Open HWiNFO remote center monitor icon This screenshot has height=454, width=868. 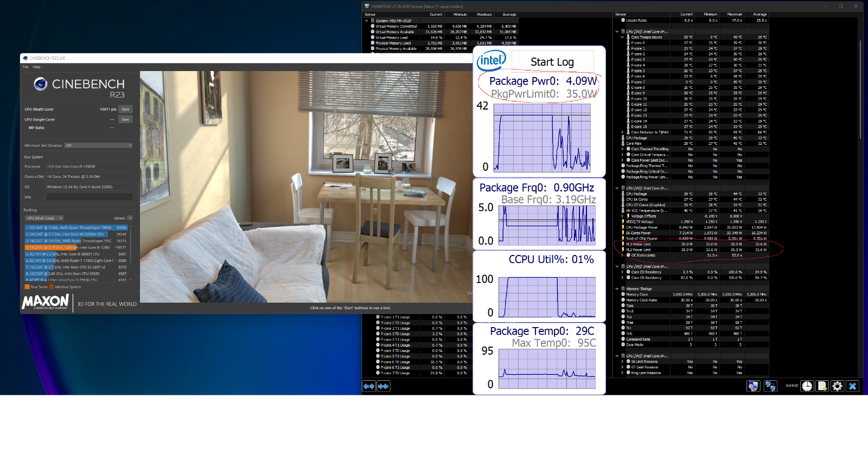pyautogui.click(x=753, y=386)
